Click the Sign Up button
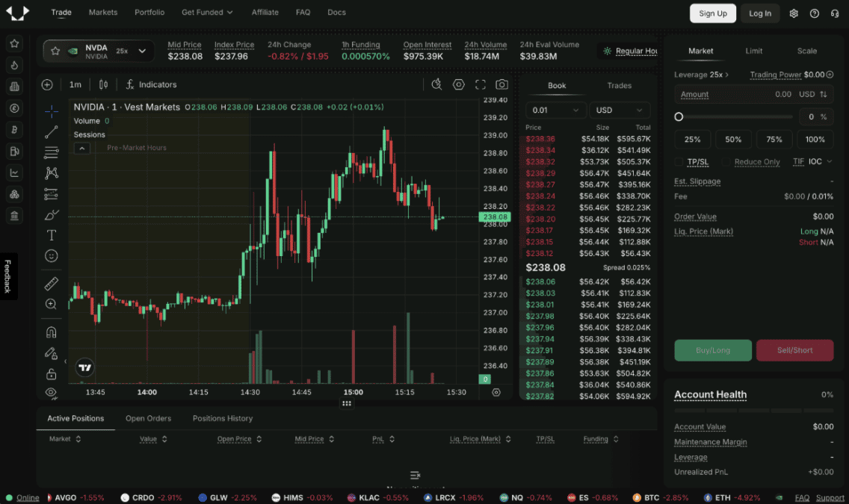 point(712,13)
